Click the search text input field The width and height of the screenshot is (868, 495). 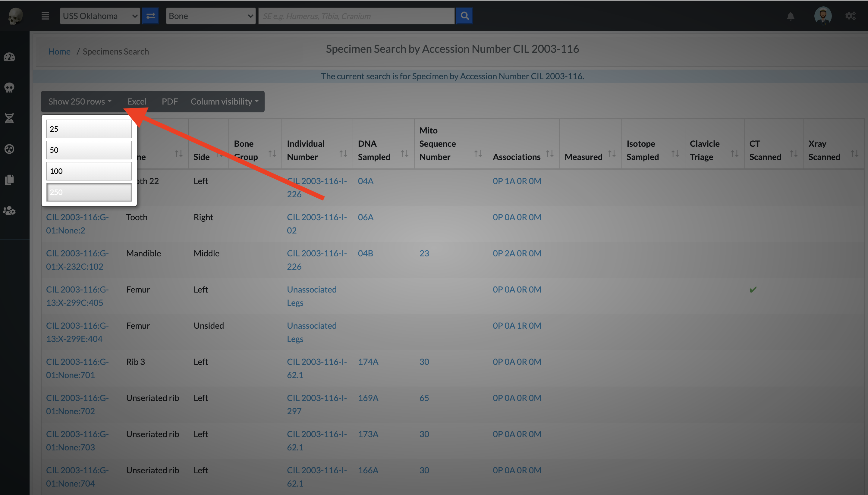(x=356, y=16)
